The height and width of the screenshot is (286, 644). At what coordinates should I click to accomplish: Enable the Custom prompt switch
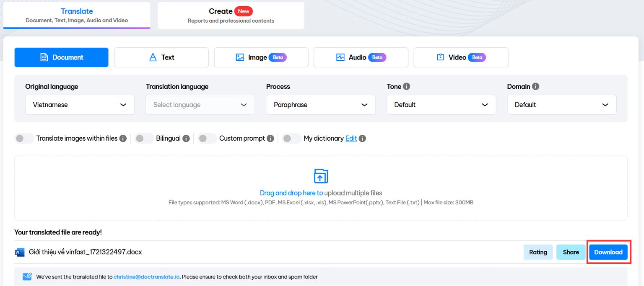click(x=207, y=138)
